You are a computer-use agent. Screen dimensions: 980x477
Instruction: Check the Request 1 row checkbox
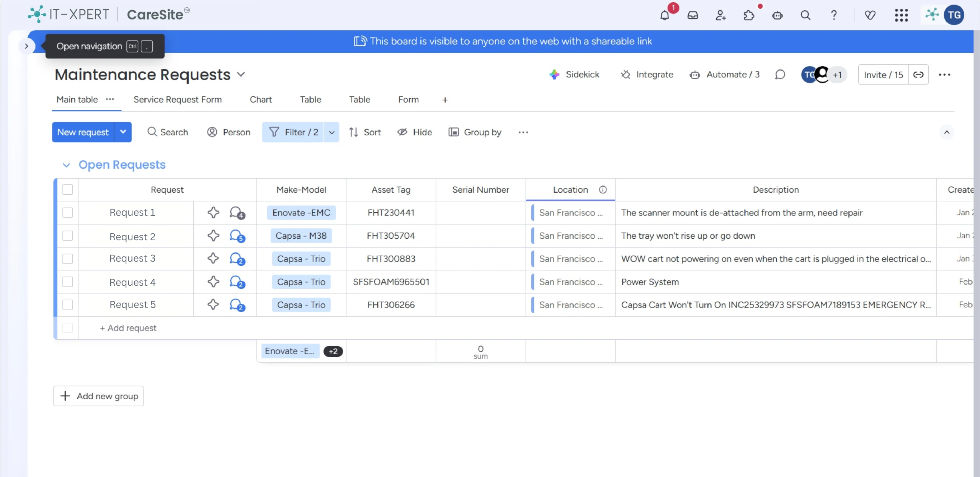coord(68,213)
